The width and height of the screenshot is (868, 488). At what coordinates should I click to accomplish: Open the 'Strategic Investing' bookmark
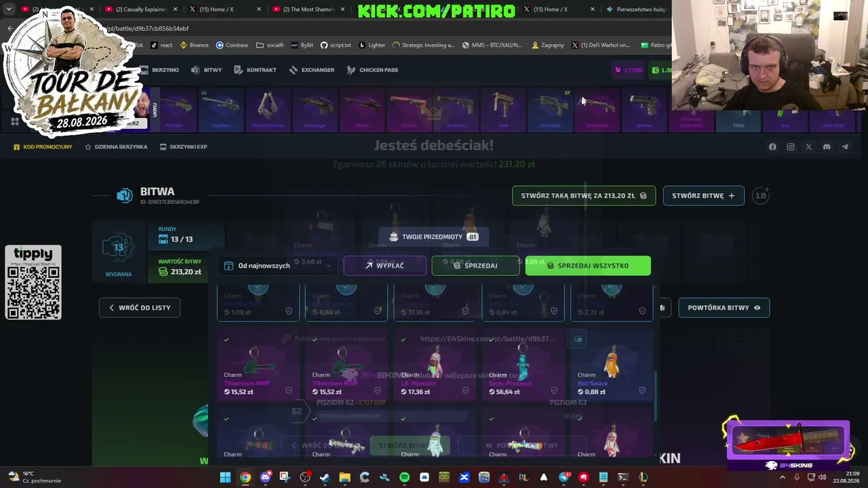[423, 45]
